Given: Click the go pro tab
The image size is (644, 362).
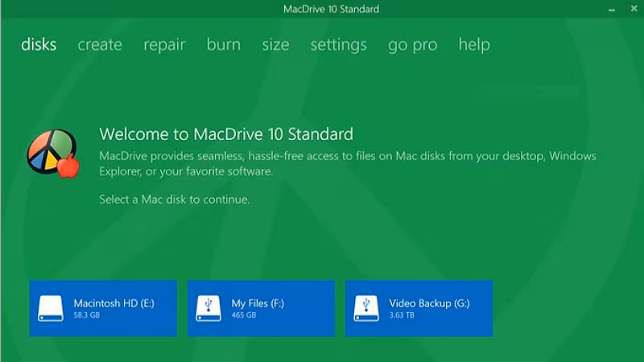Looking at the screenshot, I should pyautogui.click(x=412, y=45).
